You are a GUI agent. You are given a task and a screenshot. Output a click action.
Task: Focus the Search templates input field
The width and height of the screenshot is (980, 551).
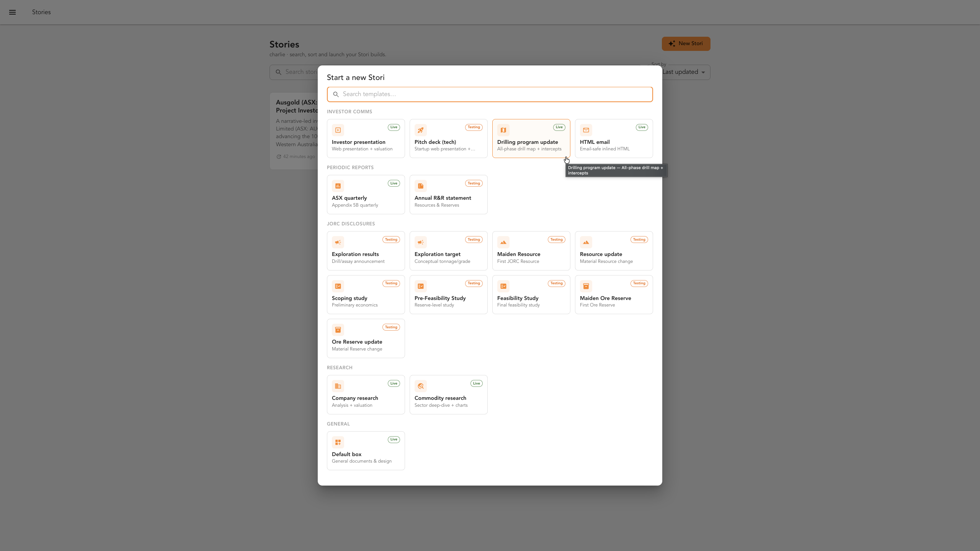point(490,95)
